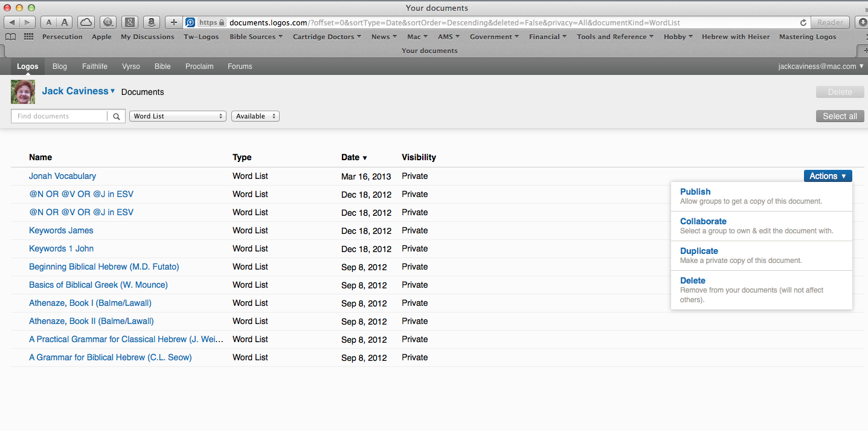Choose Publish from Actions menu
Screen dimensions: 868x431
pos(761,196)
